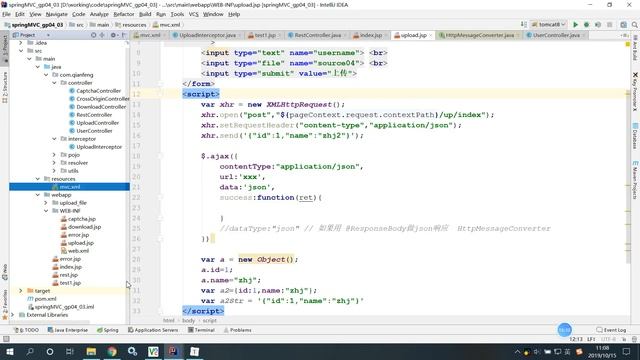Open the Problems tool window
Screen dimensions: 640x360
pos(238,330)
